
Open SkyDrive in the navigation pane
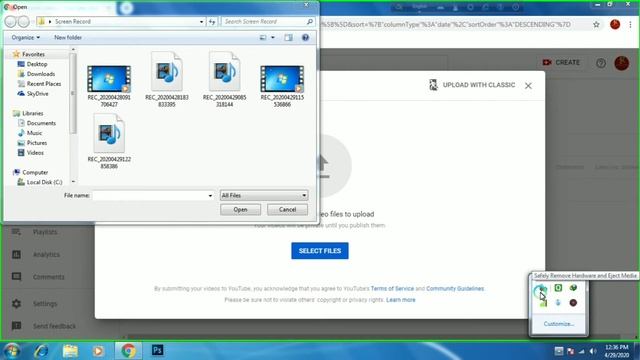coord(37,93)
